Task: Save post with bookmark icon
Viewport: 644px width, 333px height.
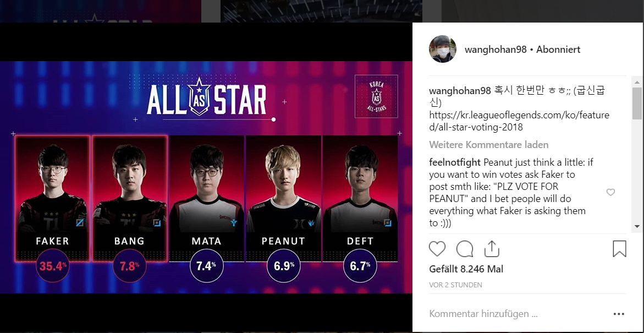Action: point(619,249)
